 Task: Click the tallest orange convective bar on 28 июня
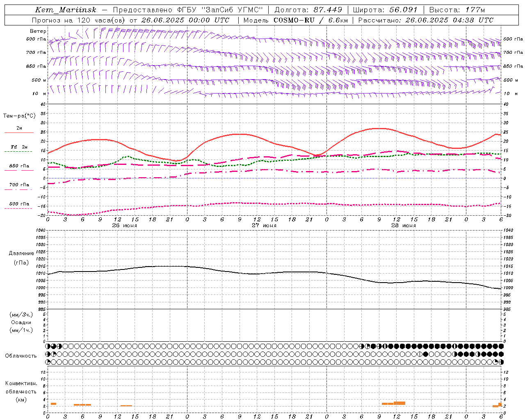click(x=399, y=403)
